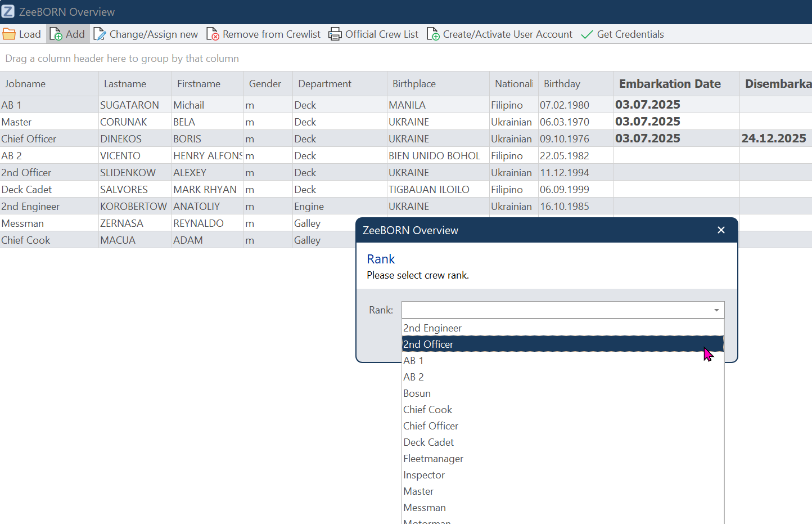
Task: Choose AB 1 in the rank list
Action: [563, 361]
